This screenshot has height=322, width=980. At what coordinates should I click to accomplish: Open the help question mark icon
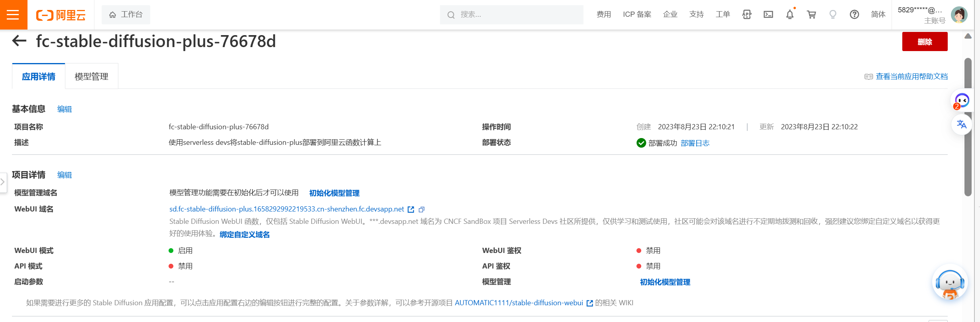pyautogui.click(x=854, y=15)
